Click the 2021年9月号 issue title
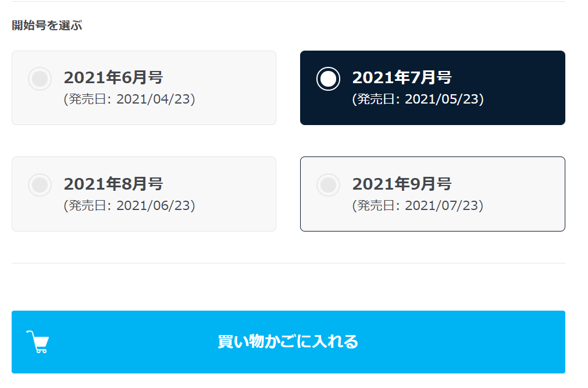The height and width of the screenshot is (388, 588). 401,184
